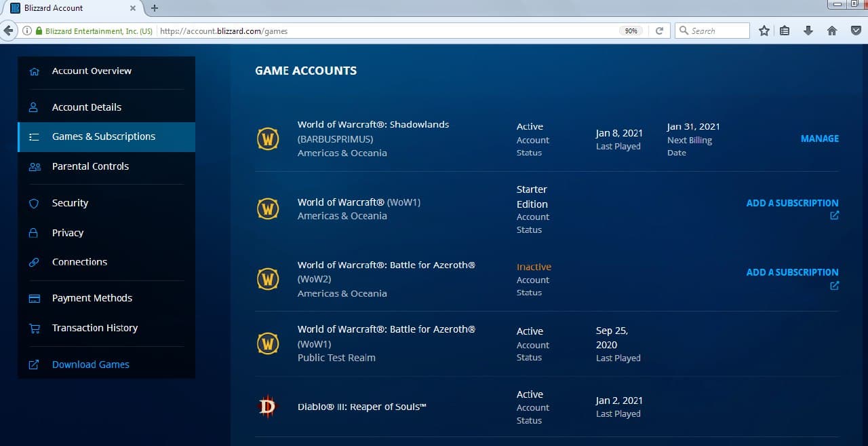868x446 pixels.
Task: Click the browser reload page icon
Action: coord(658,31)
